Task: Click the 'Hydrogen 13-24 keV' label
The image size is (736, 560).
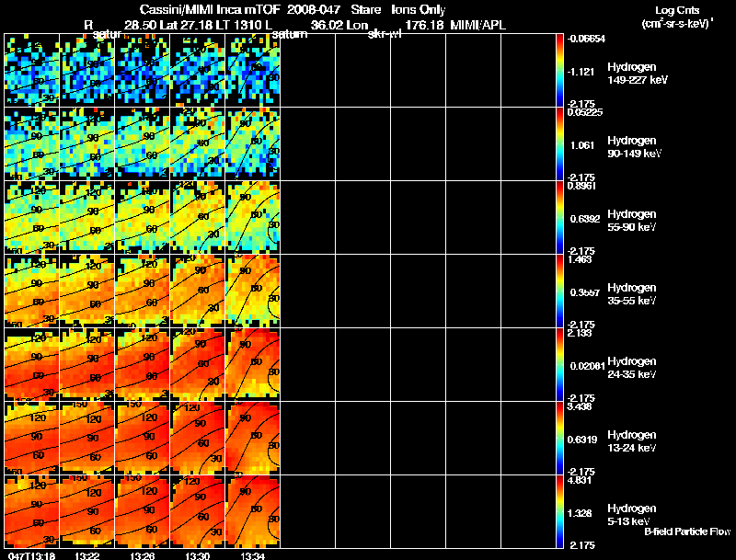Action: point(632,441)
